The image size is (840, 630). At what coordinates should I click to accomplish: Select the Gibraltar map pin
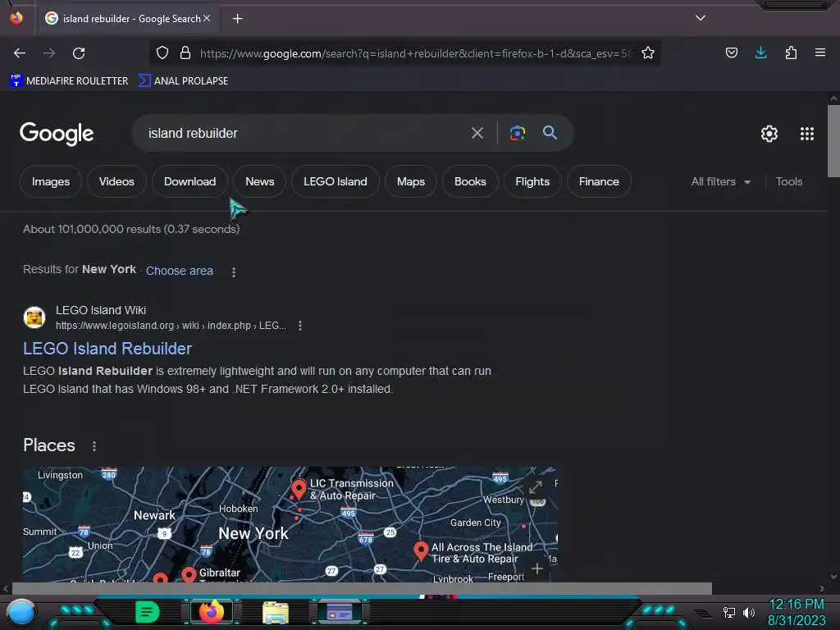coord(189,575)
